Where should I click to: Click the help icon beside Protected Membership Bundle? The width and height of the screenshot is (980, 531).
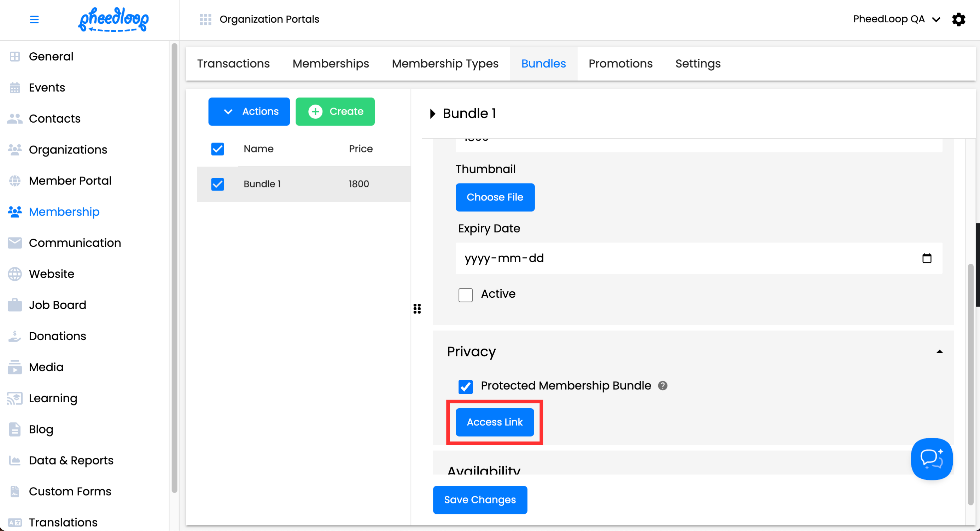662,386
